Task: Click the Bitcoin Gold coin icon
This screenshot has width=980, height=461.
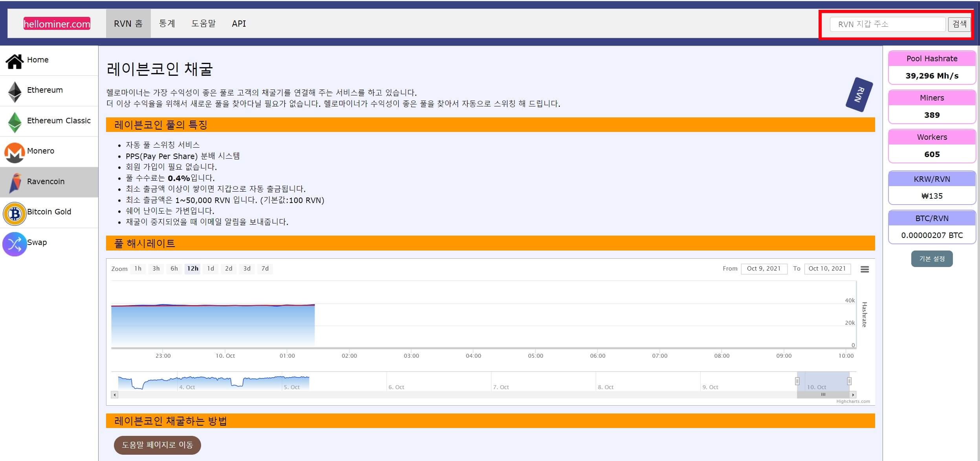Action: [15, 214]
